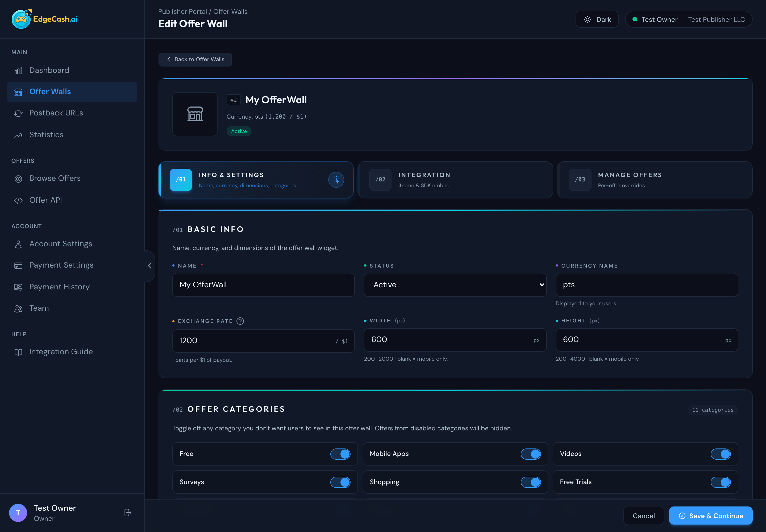Click the /03 Manage Offers step badge
The image size is (766, 532).
[580, 180]
